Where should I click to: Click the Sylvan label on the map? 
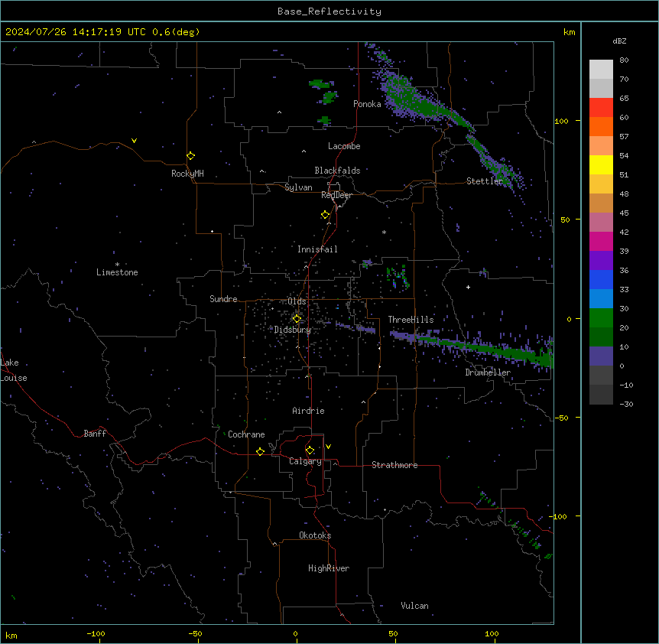click(298, 187)
